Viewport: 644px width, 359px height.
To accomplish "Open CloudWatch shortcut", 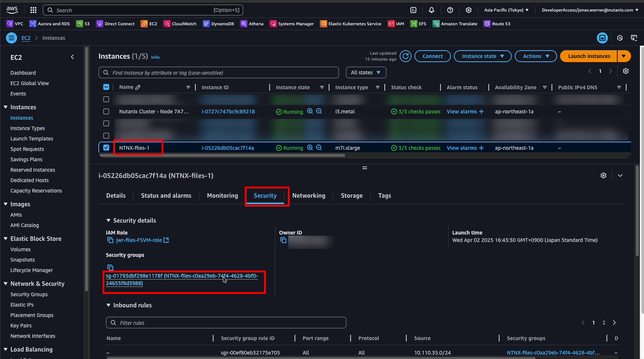I will point(180,24).
